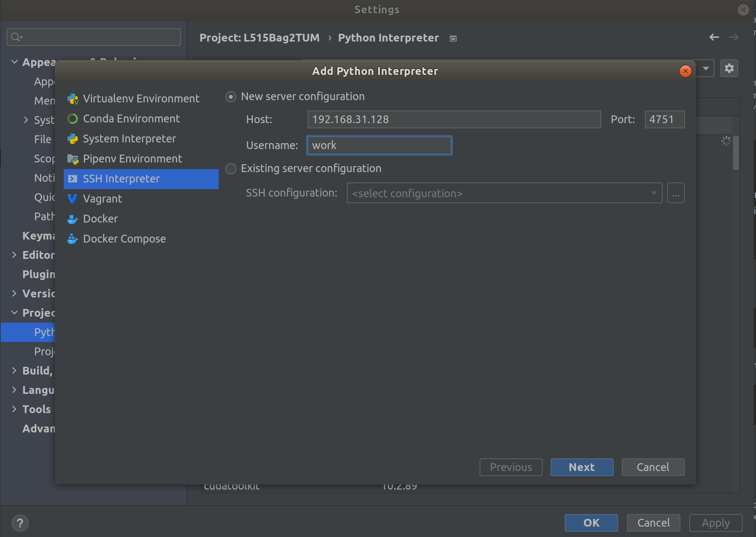
Task: Select SSH Interpreter in the list
Action: click(x=141, y=179)
